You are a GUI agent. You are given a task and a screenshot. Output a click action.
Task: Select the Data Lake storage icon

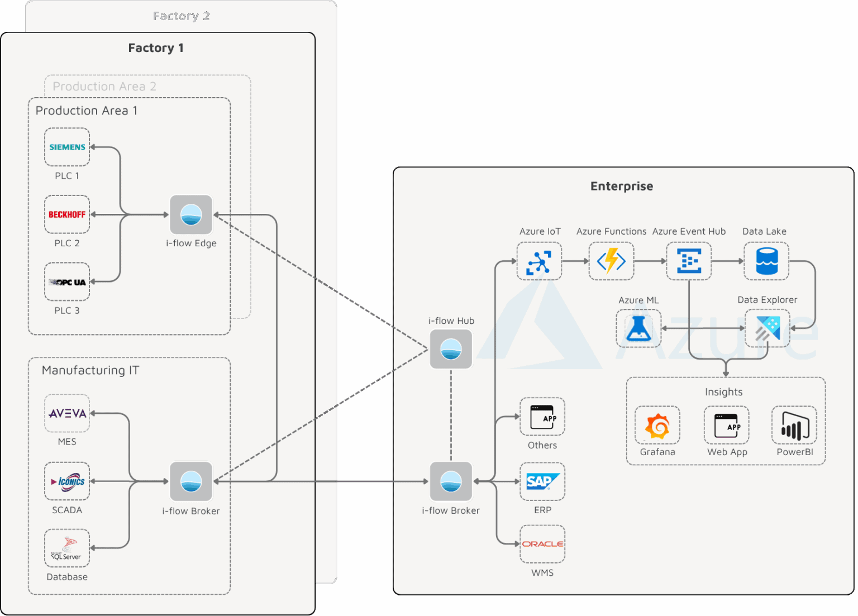coord(766,261)
